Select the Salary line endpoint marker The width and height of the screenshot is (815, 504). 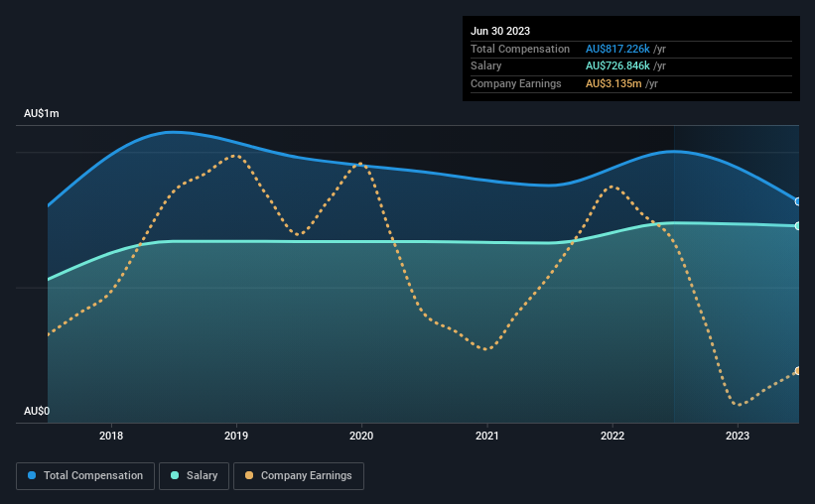click(x=797, y=226)
